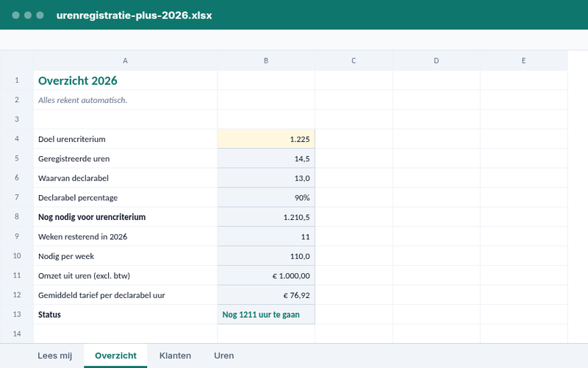Viewport: 588px width, 368px height.
Task: Open the Uren sheet tab
Action: 224,355
